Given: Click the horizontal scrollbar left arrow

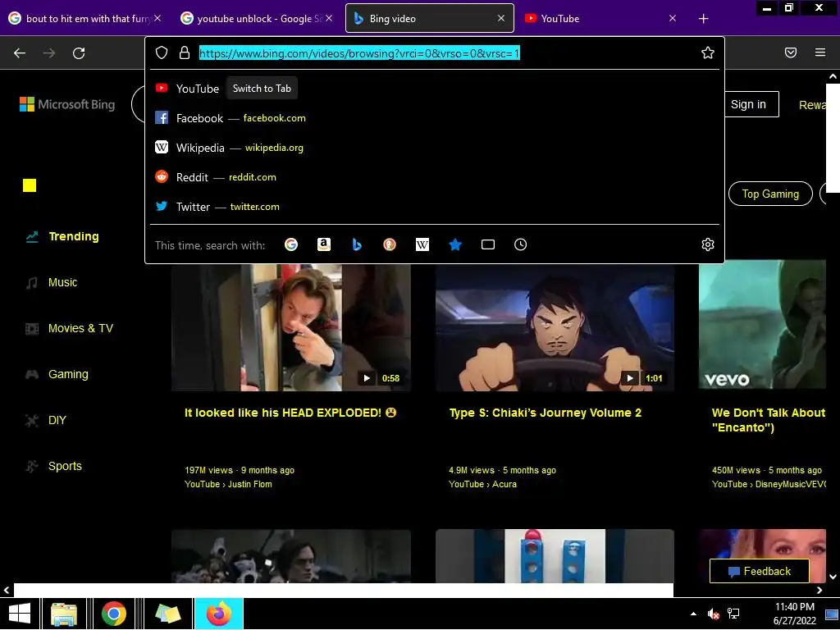Looking at the screenshot, I should (7, 590).
